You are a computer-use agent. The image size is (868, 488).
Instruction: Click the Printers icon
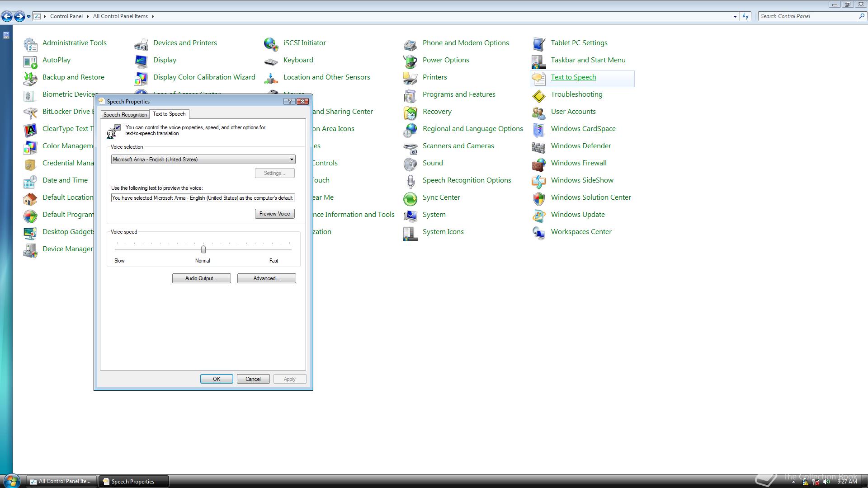[410, 79]
